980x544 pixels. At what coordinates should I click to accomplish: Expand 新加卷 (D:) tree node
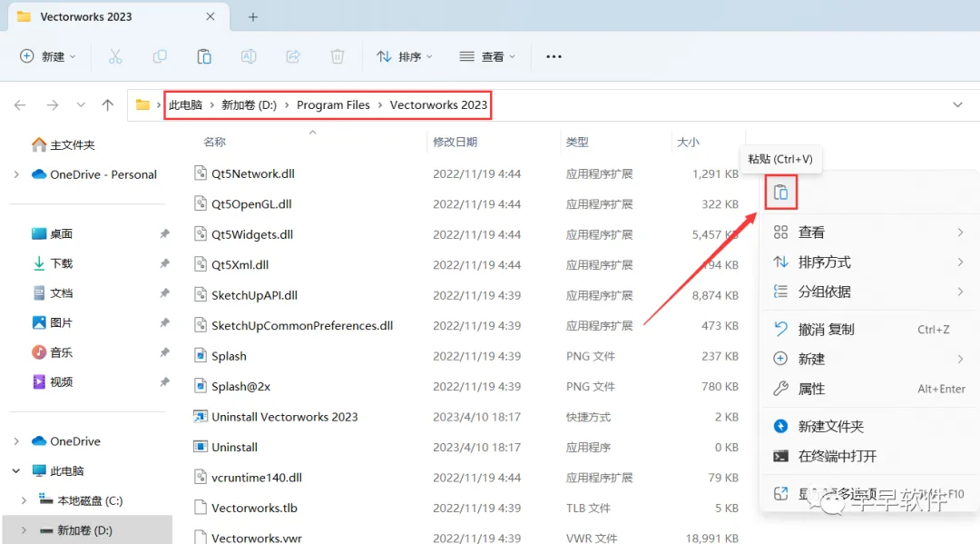24,530
